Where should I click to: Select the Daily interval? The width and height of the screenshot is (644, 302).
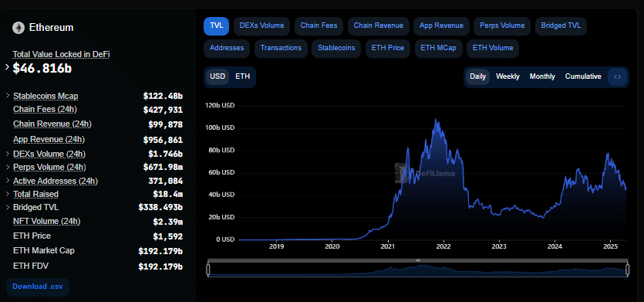[x=477, y=77]
